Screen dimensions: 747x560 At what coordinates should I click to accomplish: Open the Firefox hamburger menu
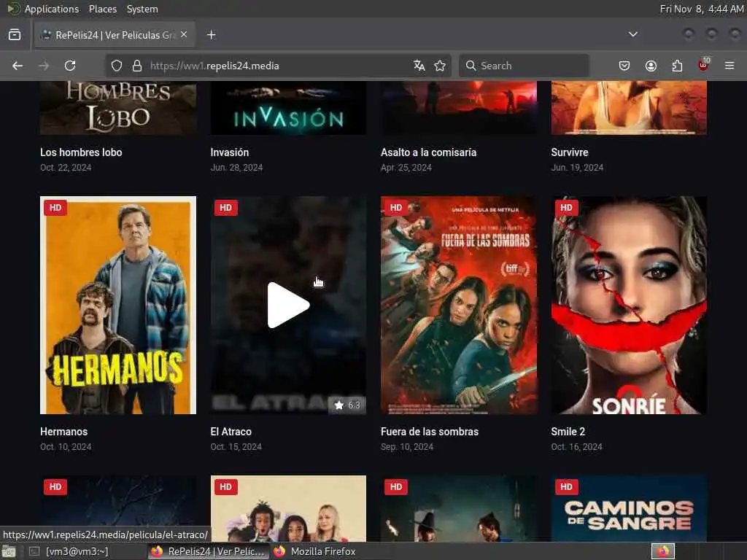tap(729, 66)
